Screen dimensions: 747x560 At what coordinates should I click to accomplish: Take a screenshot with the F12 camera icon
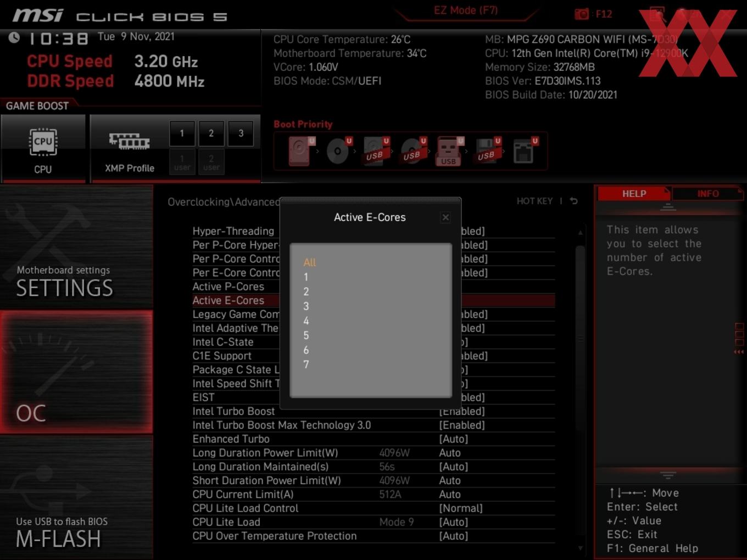click(x=582, y=14)
